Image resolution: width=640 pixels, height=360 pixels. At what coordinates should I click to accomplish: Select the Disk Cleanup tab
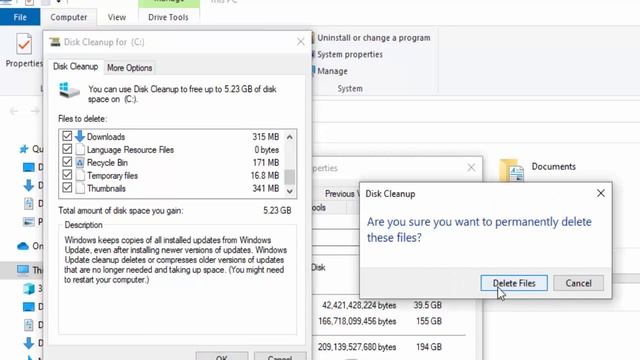76,67
